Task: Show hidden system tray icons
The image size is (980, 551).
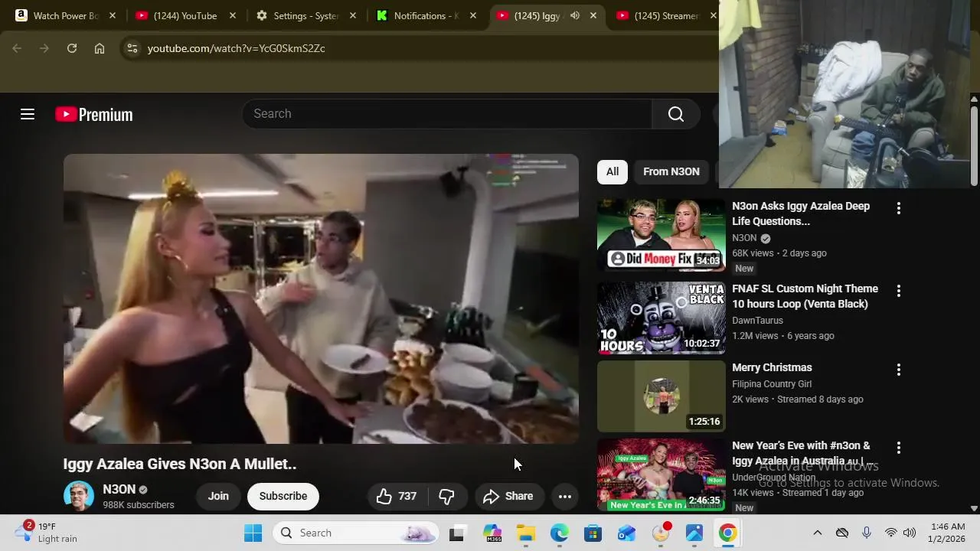Action: click(x=817, y=533)
